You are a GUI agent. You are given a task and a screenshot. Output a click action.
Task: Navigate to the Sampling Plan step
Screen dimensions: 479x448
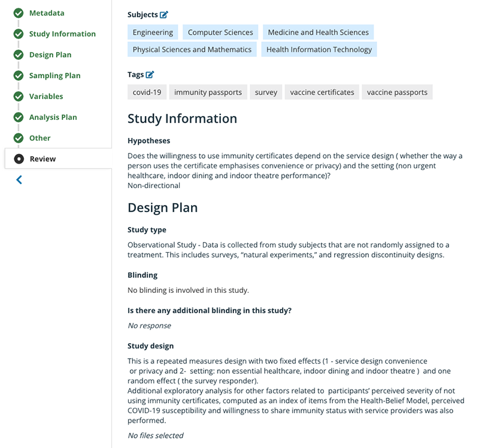click(55, 75)
